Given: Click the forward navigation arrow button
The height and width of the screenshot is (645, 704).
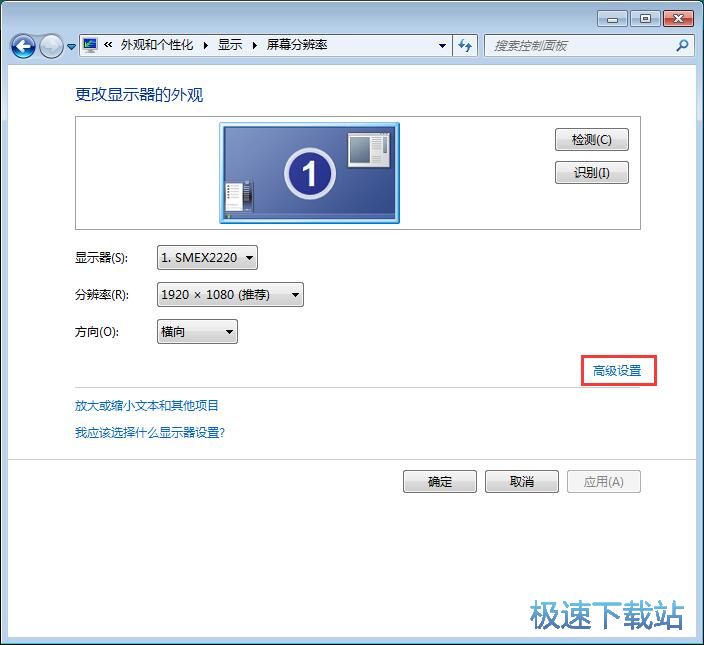Looking at the screenshot, I should (51, 46).
